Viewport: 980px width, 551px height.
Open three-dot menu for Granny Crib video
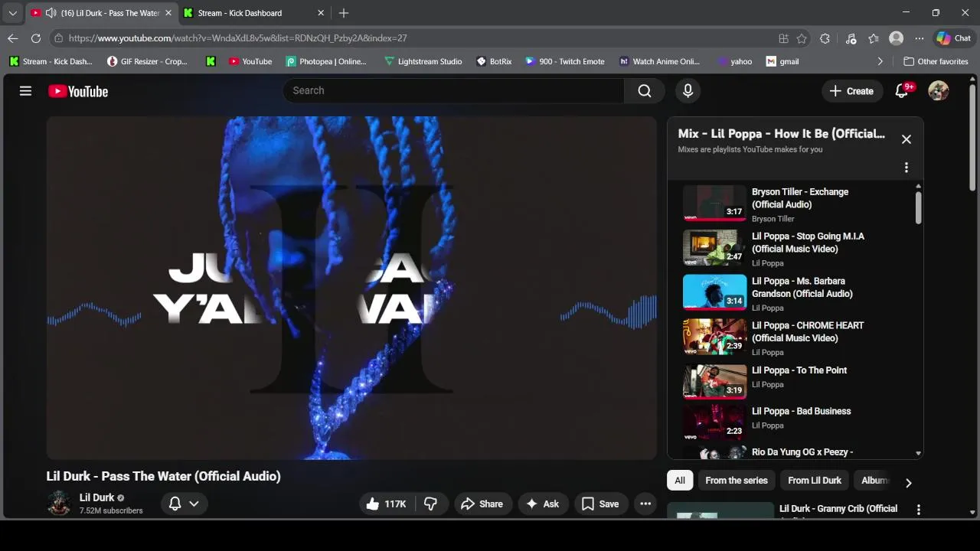(919, 510)
